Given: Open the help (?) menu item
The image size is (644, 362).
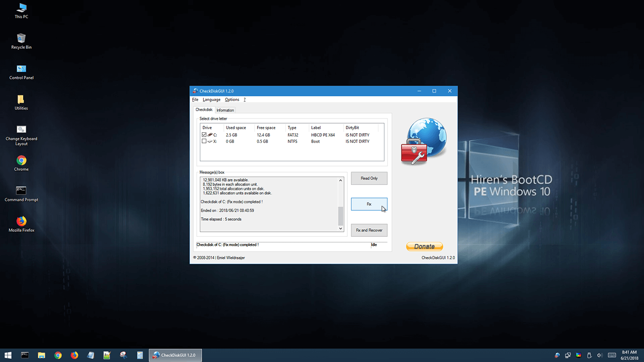Looking at the screenshot, I should (245, 100).
